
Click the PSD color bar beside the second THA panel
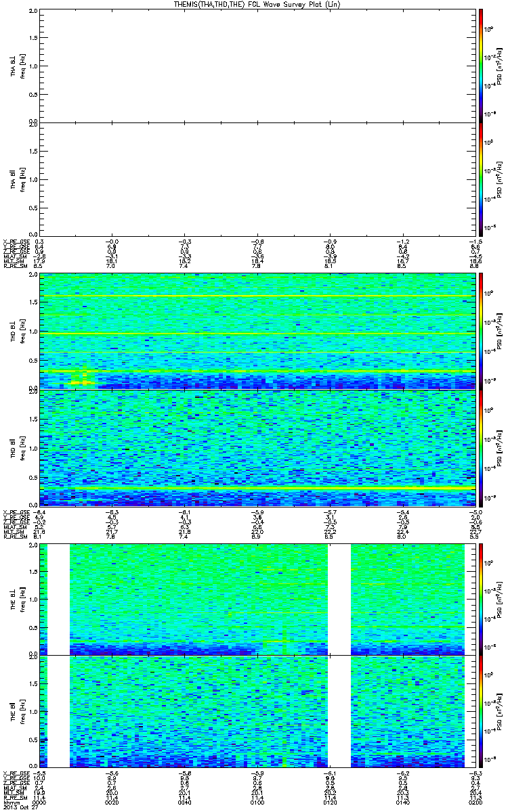[481, 179]
